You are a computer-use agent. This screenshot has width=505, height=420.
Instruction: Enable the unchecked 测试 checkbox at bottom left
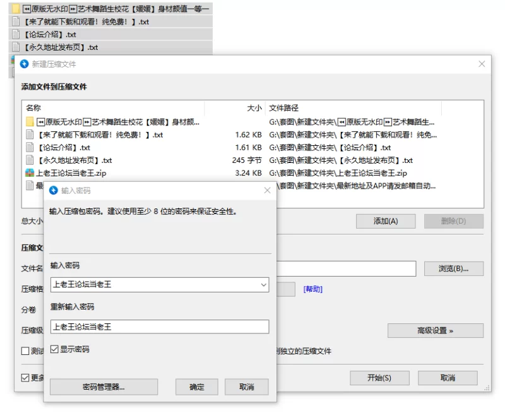(26, 351)
